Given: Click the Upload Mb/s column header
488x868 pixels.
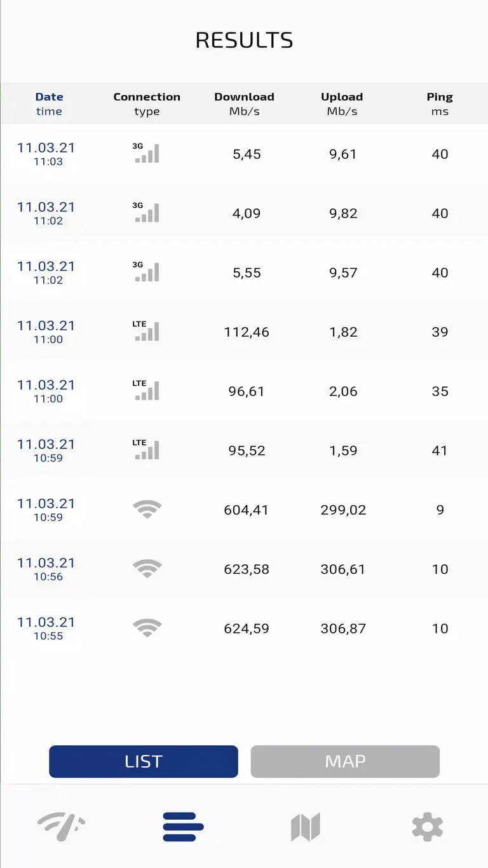Looking at the screenshot, I should (x=342, y=104).
